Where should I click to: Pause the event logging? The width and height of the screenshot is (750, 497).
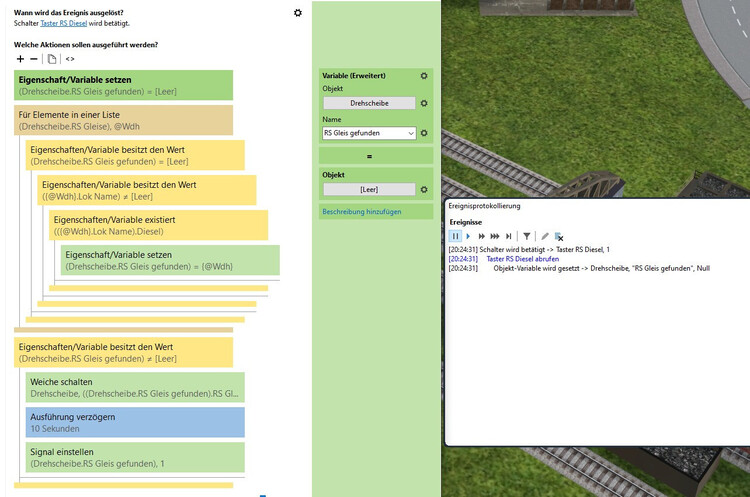(x=455, y=236)
